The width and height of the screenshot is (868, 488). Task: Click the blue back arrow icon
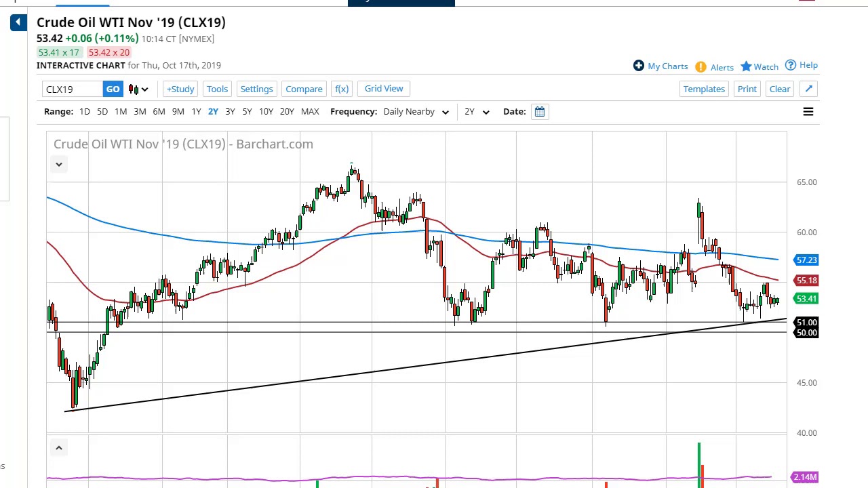[18, 22]
